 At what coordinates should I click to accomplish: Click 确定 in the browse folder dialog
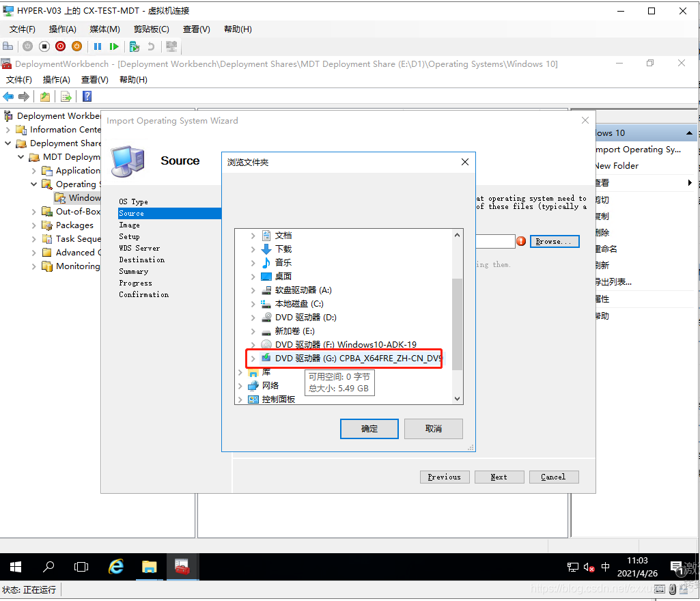[369, 429]
